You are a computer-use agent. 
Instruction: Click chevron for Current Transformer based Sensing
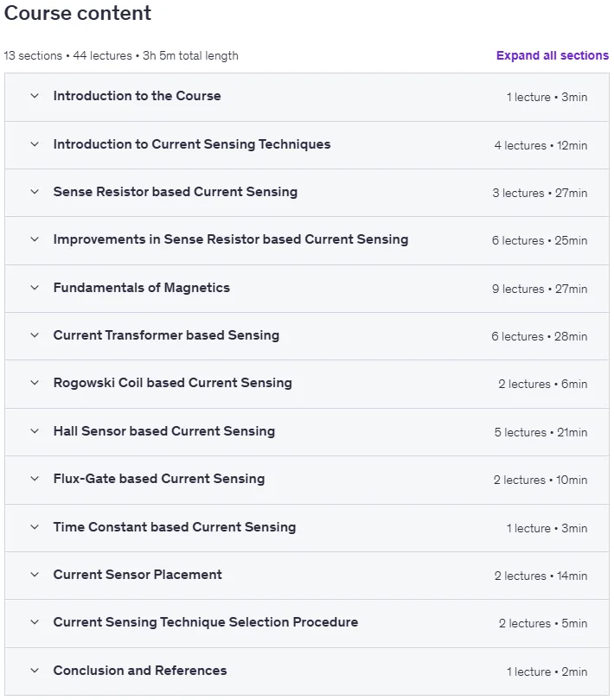[x=35, y=335]
